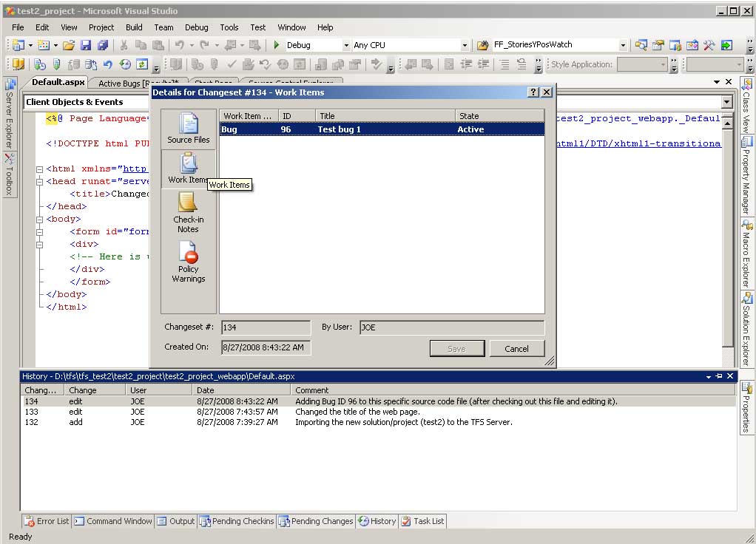Open the Toolbox toolbar icon (hammer and wrench)
Viewport: 756px width, 544px height.
click(709, 45)
